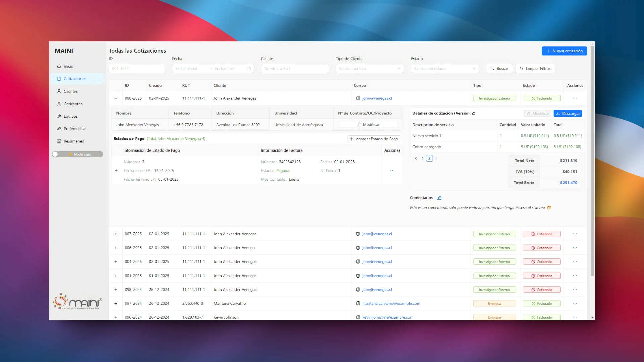
Task: Open actions menu (three dots) for 008-2025
Action: click(x=575, y=98)
